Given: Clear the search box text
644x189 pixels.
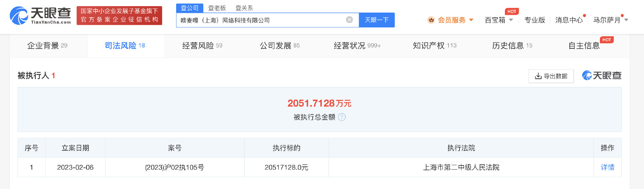Looking at the screenshot, I should click(x=349, y=20).
